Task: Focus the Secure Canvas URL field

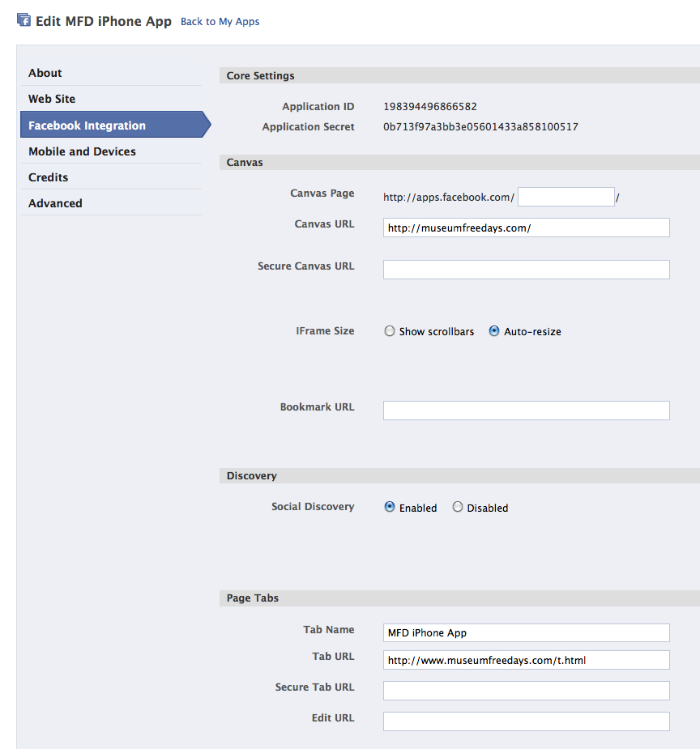Action: point(526,270)
